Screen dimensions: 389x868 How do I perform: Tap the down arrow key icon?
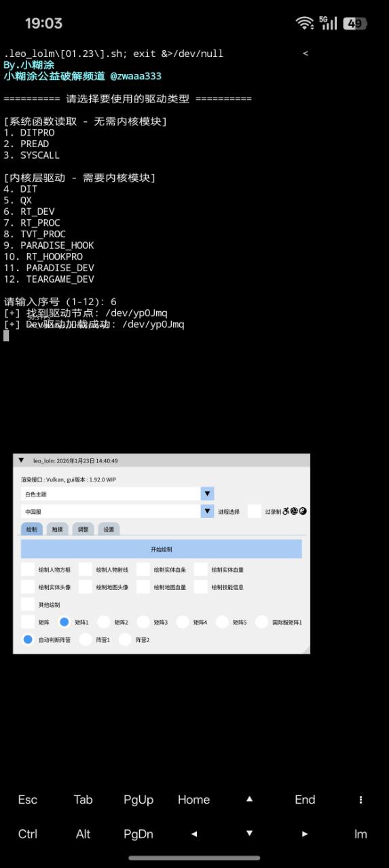(249, 834)
